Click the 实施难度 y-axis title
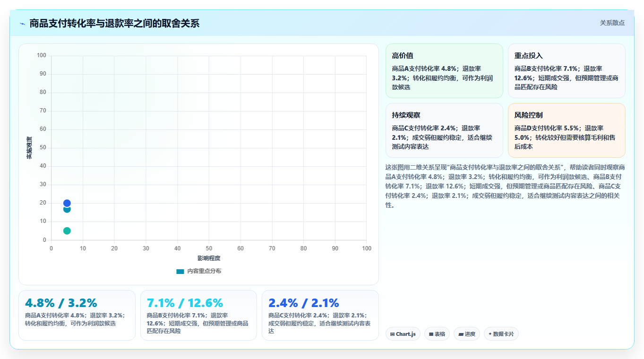Image resolution: width=644 pixels, height=359 pixels. pos(29,147)
